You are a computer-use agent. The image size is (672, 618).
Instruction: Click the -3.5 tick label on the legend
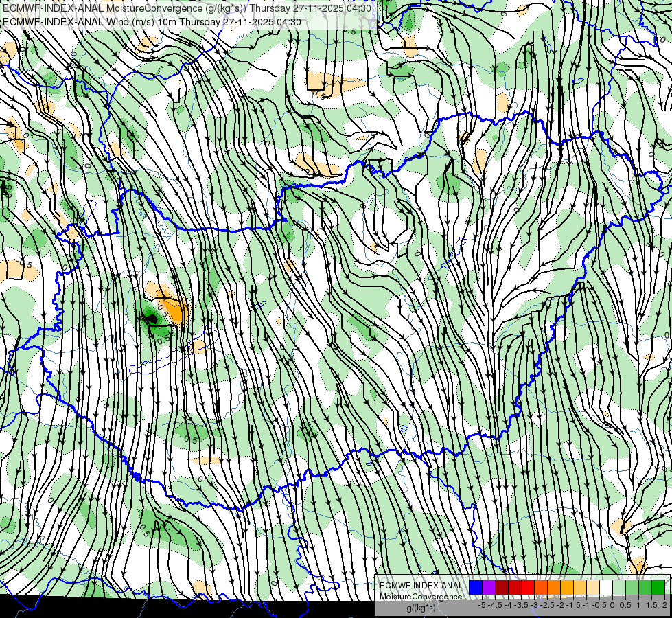pyautogui.click(x=521, y=605)
